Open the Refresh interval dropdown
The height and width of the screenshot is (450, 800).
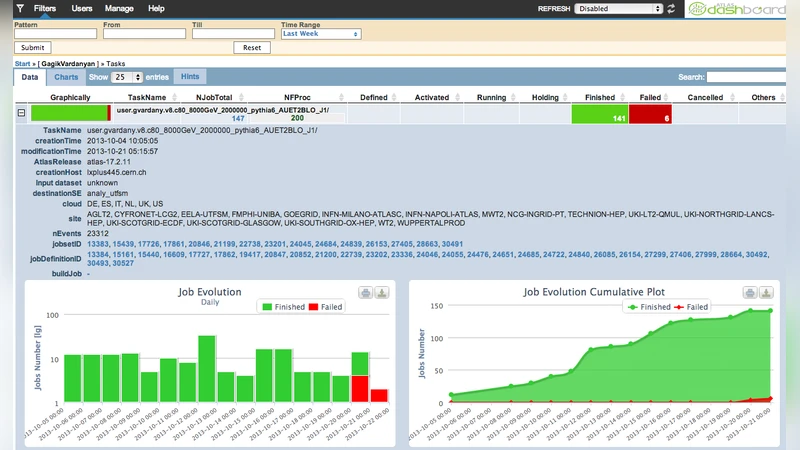tap(619, 8)
